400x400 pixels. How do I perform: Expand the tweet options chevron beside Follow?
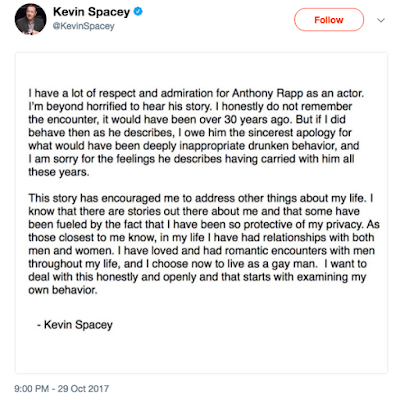click(x=381, y=20)
